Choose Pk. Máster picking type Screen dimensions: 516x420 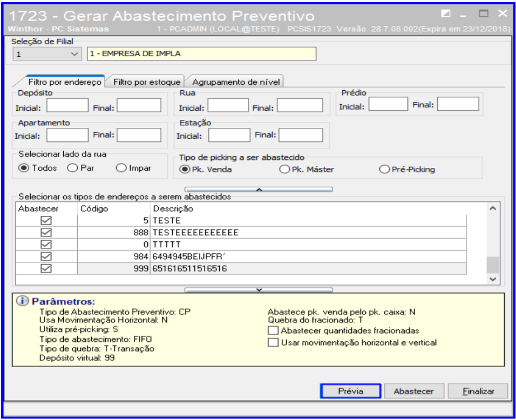307,169
